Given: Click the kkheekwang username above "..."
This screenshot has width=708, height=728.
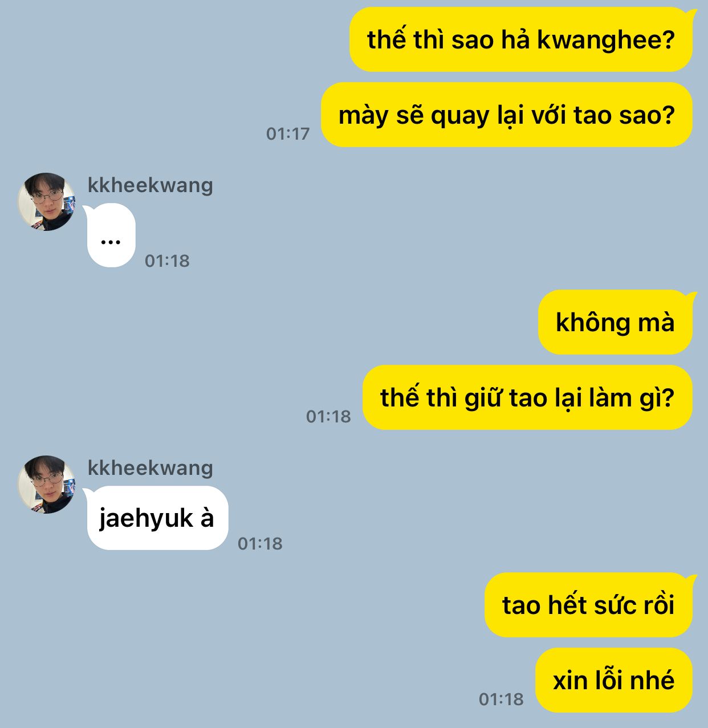Looking at the screenshot, I should [x=150, y=185].
